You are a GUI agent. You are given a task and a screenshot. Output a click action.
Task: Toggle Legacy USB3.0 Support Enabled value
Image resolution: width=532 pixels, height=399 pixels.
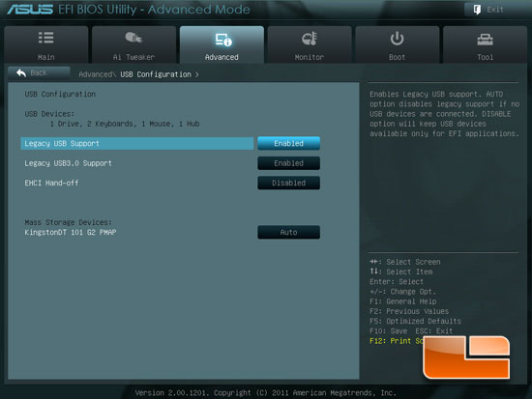click(288, 163)
